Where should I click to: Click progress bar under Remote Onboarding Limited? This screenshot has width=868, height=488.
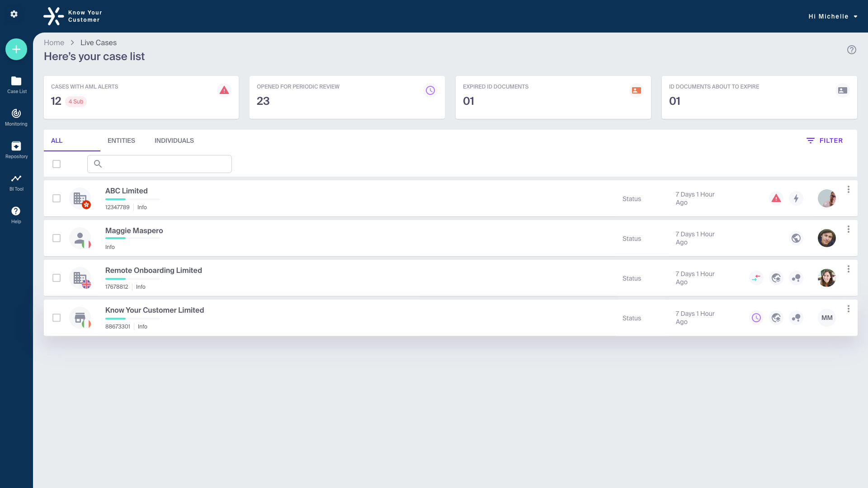(132, 279)
